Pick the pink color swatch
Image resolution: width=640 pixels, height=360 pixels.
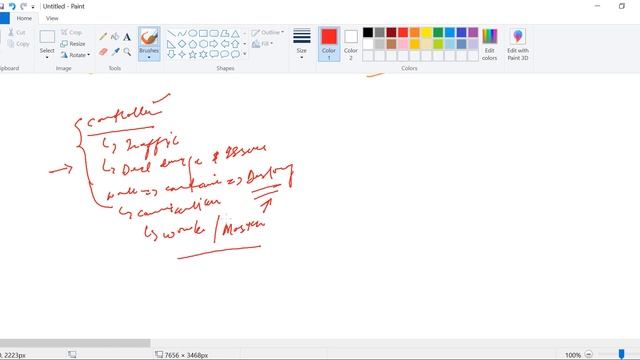(x=403, y=44)
